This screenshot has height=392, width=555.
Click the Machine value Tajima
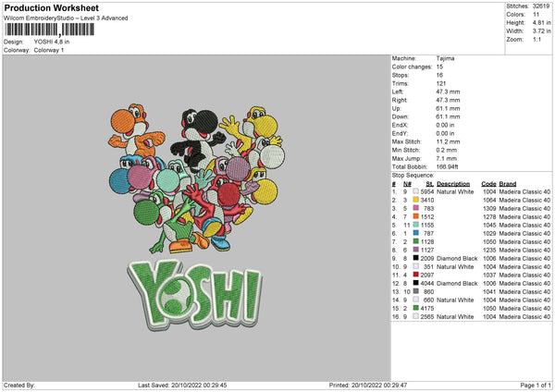pyautogui.click(x=445, y=58)
